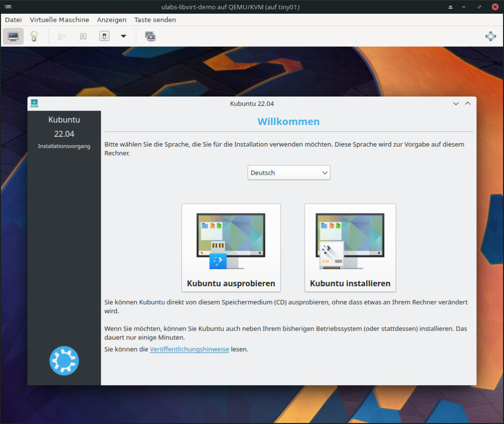This screenshot has width=504, height=424.
Task: Click keep-above arrow in host title bar
Action: click(x=451, y=7)
